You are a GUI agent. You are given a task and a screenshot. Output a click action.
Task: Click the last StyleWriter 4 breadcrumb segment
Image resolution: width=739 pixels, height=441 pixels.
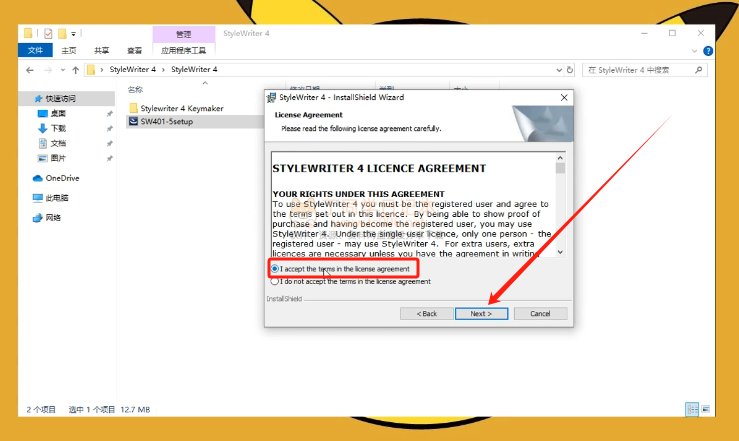pyautogui.click(x=194, y=70)
